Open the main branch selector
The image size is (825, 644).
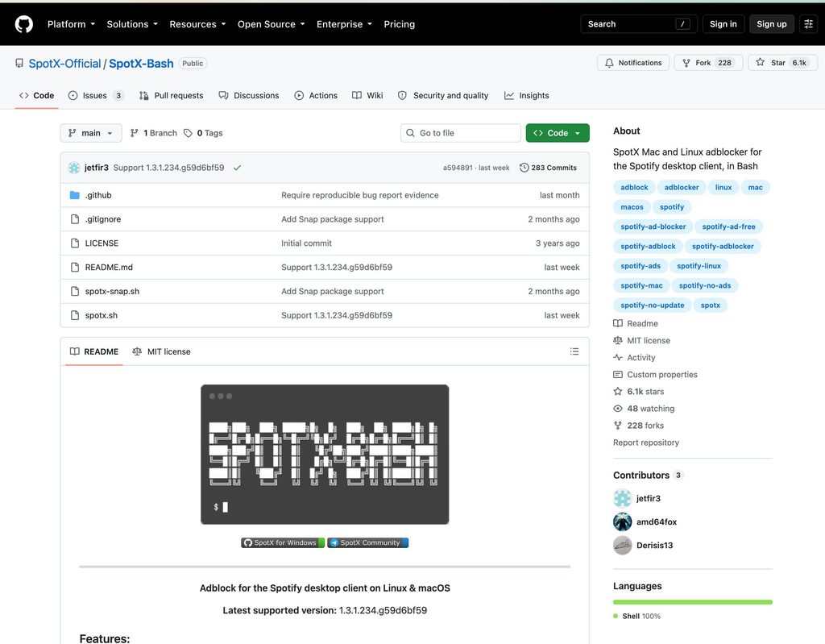[x=90, y=133]
